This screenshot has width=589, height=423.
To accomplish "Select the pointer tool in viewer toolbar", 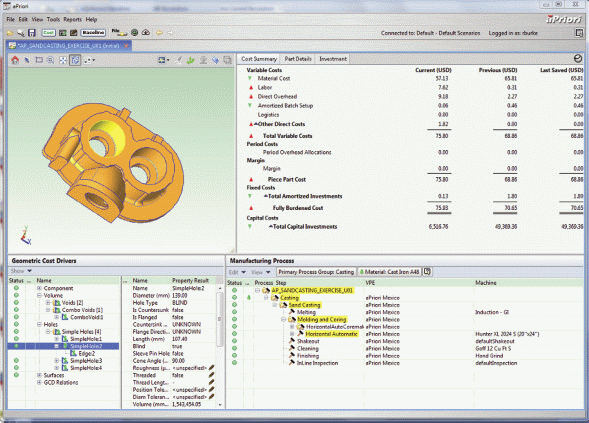I will 27,60.
